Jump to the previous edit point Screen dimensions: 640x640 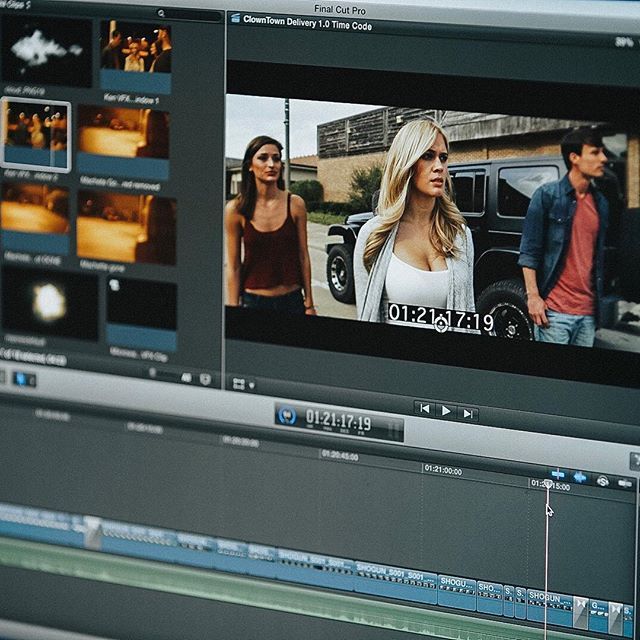click(x=424, y=409)
